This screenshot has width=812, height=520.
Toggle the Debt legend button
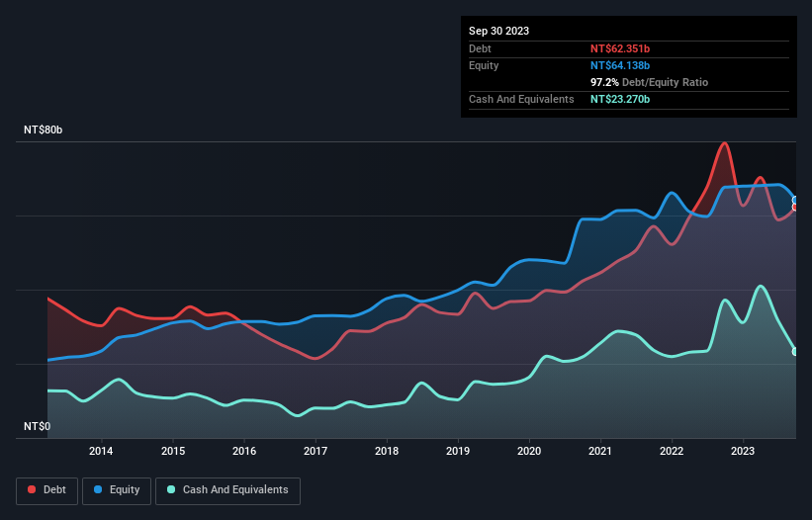pos(47,490)
